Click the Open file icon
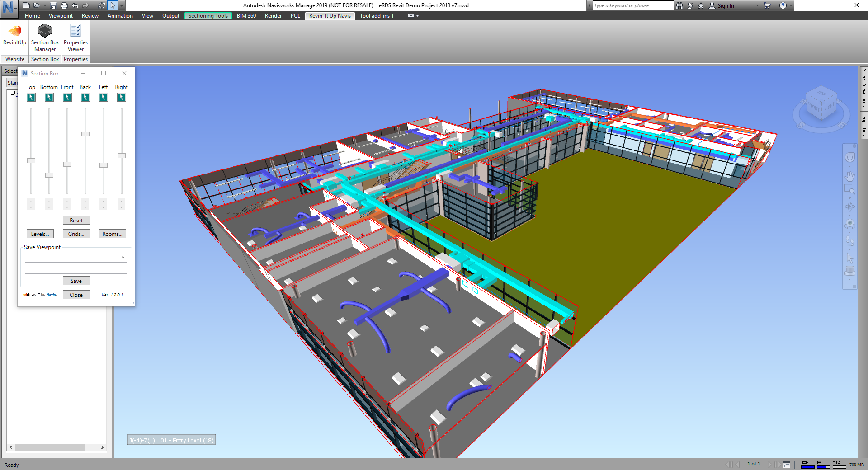This screenshot has width=868, height=470. coord(37,5)
